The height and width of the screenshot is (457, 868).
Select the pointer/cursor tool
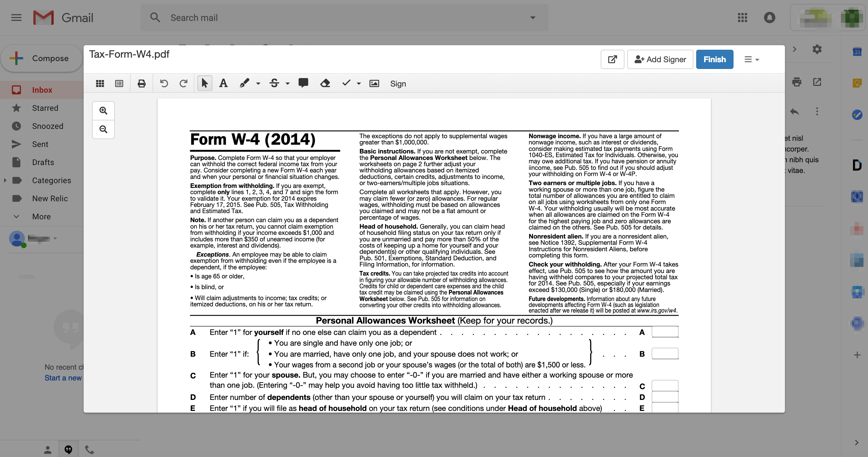coord(204,83)
